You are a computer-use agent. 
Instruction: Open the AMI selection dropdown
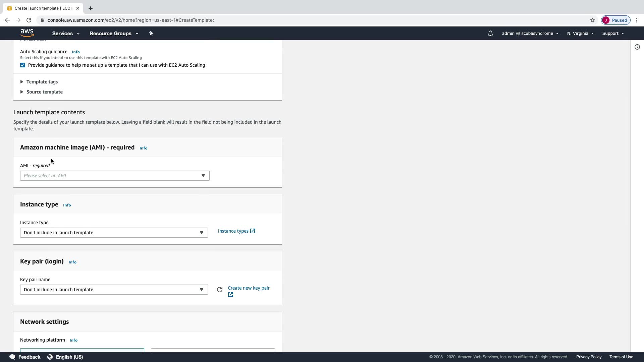(114, 176)
